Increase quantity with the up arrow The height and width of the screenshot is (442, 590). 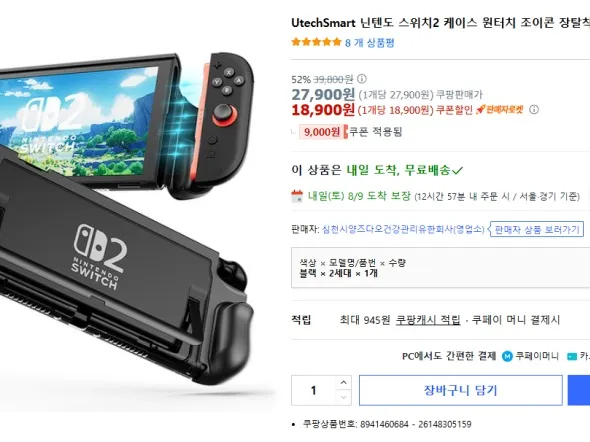[343, 383]
